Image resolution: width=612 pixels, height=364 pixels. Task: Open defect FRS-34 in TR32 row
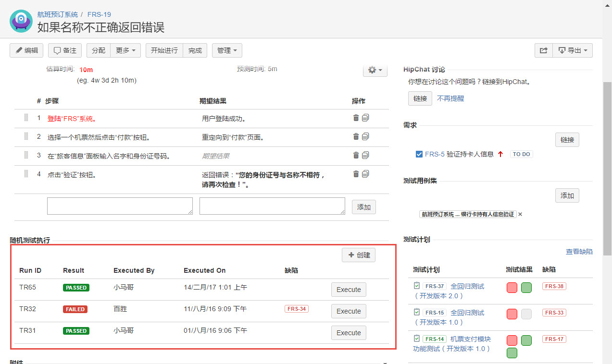(x=297, y=309)
